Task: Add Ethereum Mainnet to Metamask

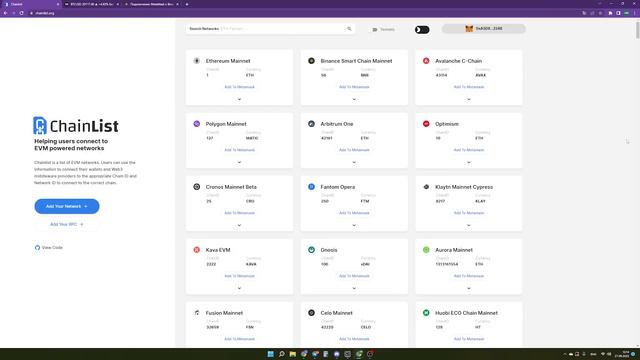Action: tap(239, 87)
